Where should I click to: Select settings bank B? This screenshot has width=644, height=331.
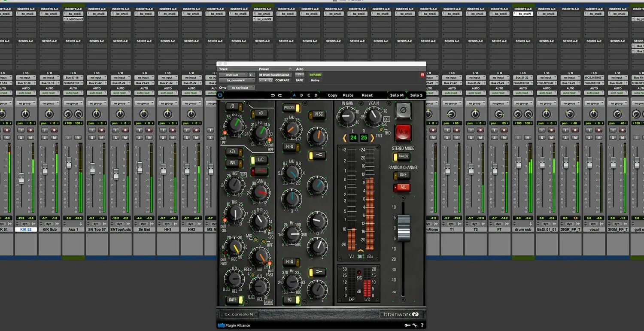coord(301,95)
